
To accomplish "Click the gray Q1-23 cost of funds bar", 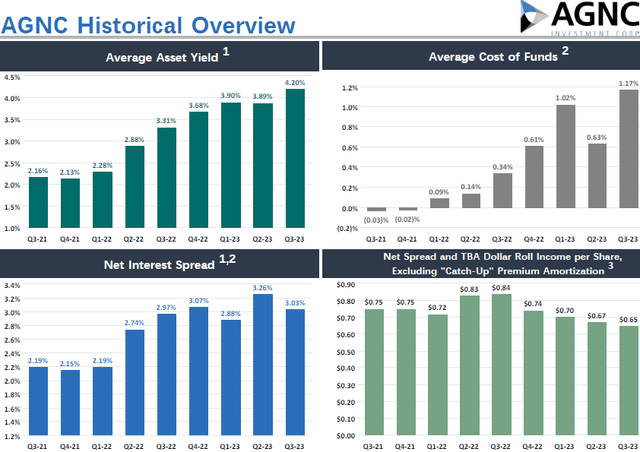I will pos(566,157).
